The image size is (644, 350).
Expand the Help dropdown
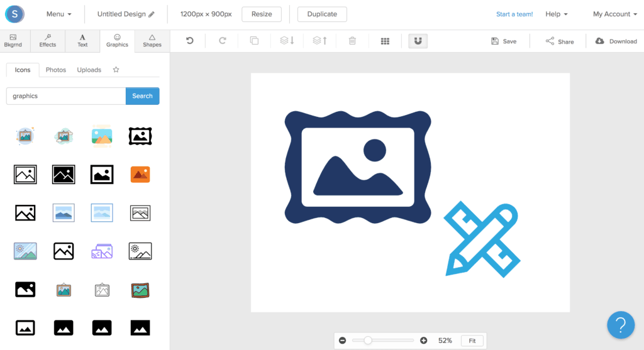tap(556, 14)
